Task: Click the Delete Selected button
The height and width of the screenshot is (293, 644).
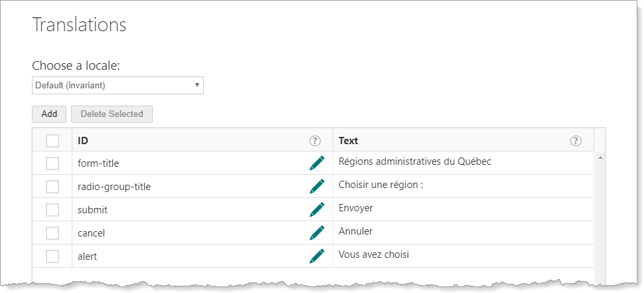Action: pyautogui.click(x=112, y=114)
